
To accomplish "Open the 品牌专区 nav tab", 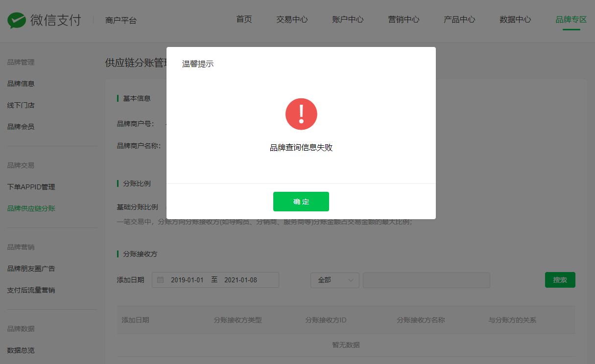I will [x=571, y=20].
